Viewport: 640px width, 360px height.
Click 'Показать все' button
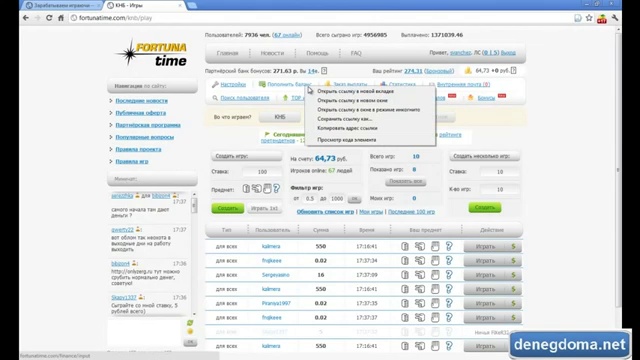point(405,181)
